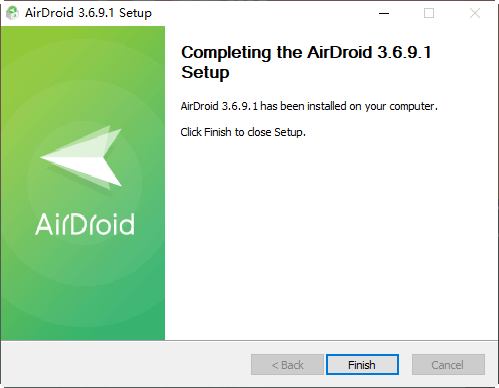Screen dimensions: 499x388
Task: Click the word 'Setup' on heading's second line
Action: coord(205,72)
